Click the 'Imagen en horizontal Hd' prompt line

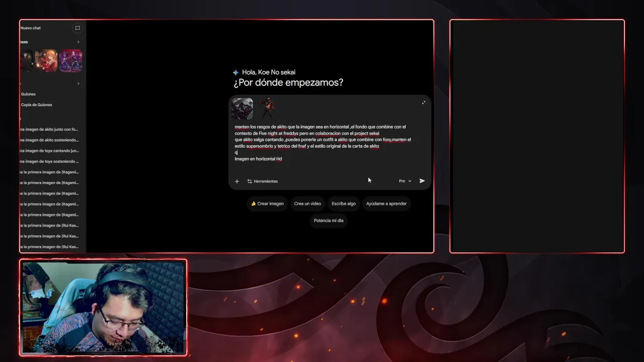(258, 159)
